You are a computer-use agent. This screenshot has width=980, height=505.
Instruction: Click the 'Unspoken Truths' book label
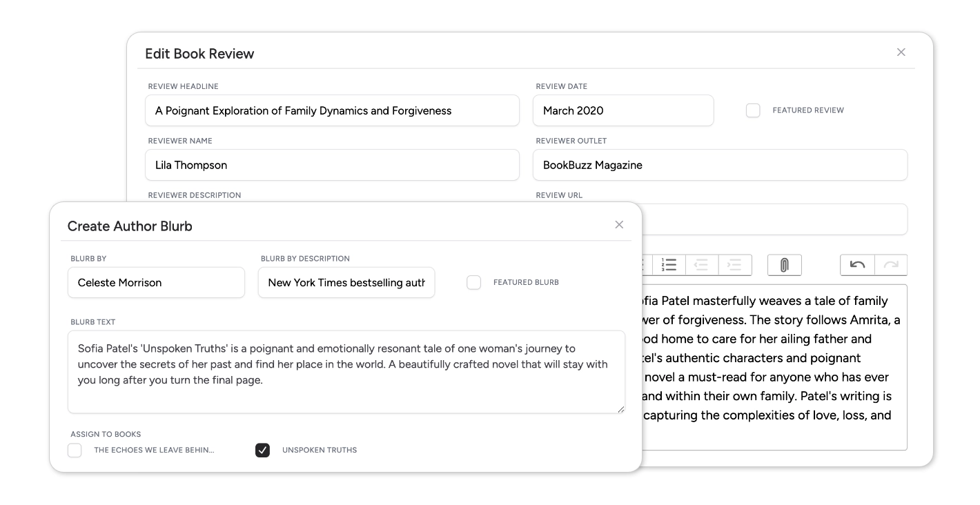(x=320, y=450)
